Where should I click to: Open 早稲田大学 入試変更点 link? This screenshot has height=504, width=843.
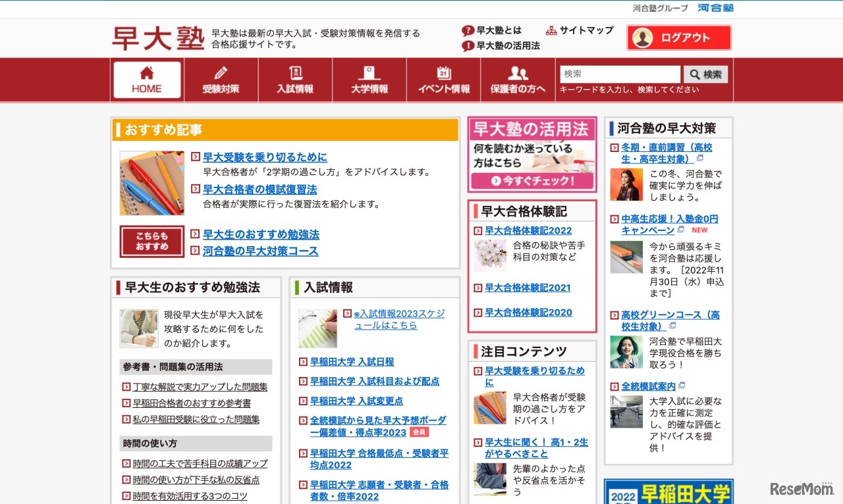[x=356, y=401]
